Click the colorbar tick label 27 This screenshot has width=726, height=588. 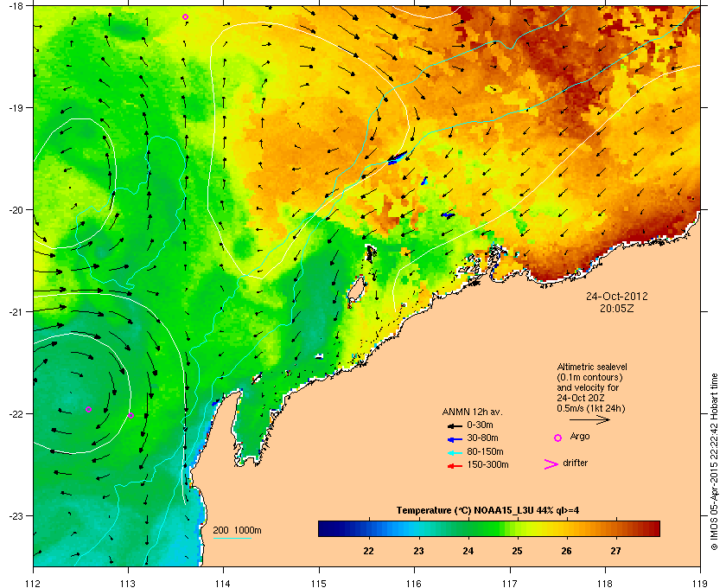click(615, 551)
